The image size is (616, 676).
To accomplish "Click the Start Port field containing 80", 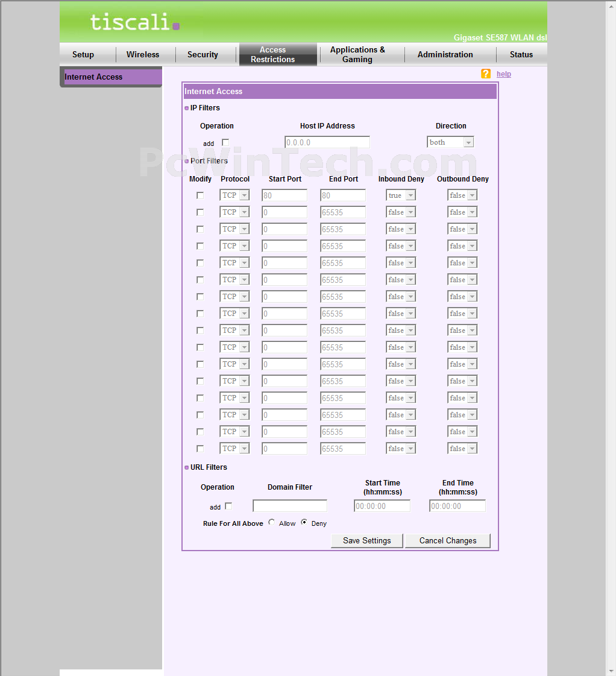I will tap(284, 195).
